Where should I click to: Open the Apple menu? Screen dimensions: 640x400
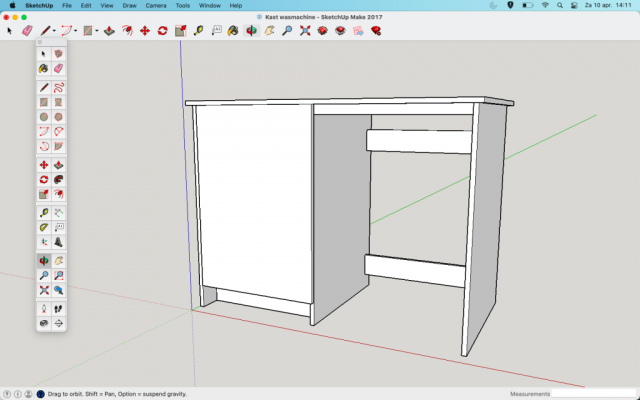[12, 5]
